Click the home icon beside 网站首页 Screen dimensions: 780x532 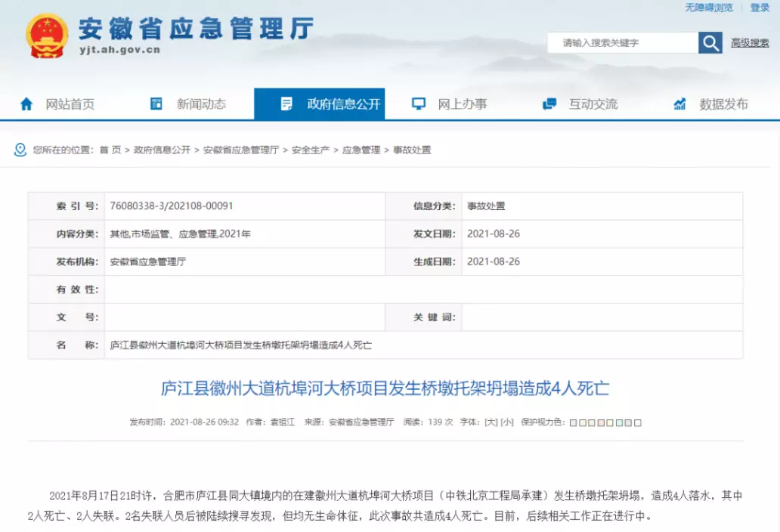(26, 104)
